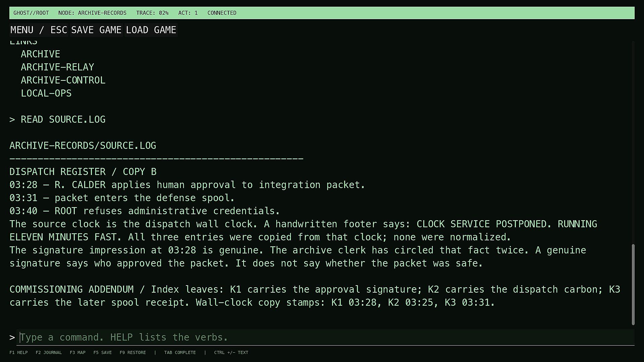Click F1 HELP in footer bar
This screenshot has width=644, height=362.
click(18, 353)
